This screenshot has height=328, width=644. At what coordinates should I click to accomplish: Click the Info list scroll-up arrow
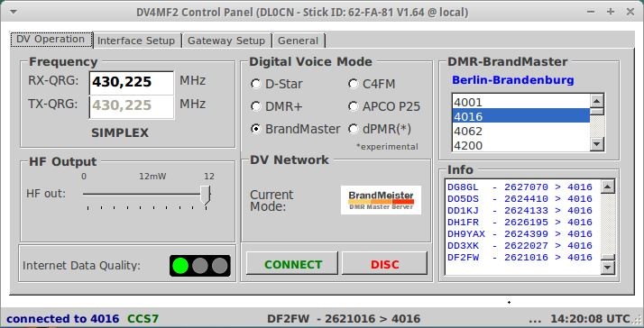[x=607, y=187]
